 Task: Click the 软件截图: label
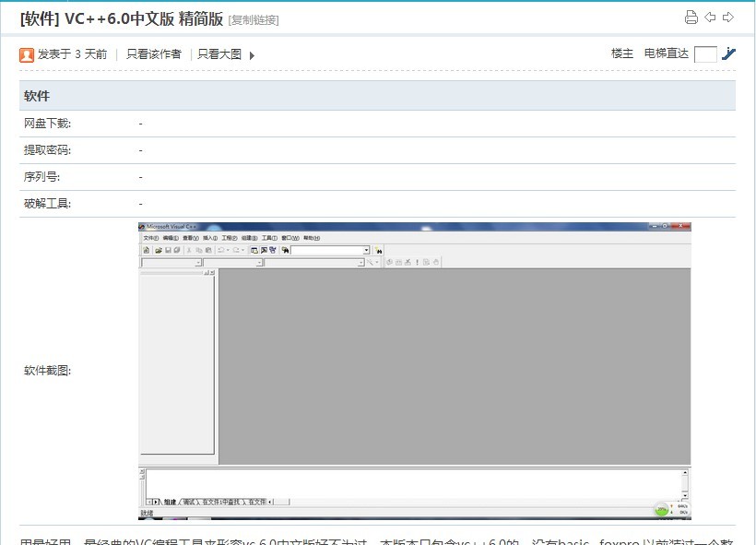click(47, 371)
